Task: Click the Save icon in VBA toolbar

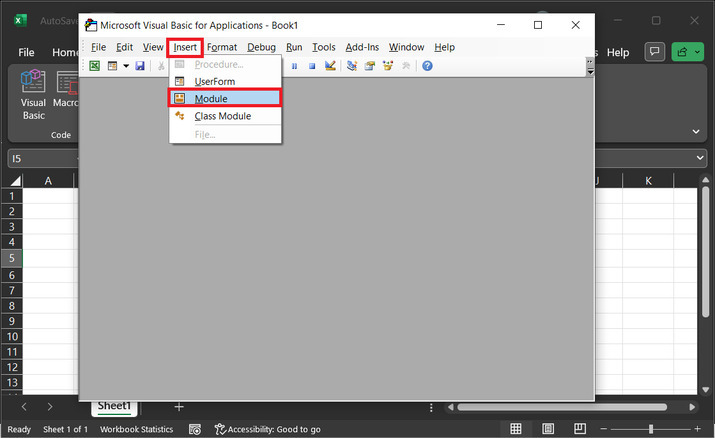Action: [x=140, y=66]
